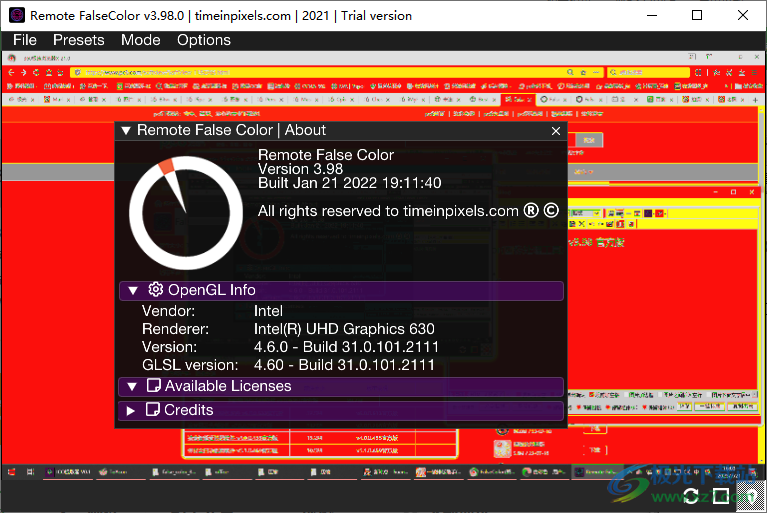Maximize the Remote FalseColor window
The width and height of the screenshot is (767, 513).
(x=697, y=15)
